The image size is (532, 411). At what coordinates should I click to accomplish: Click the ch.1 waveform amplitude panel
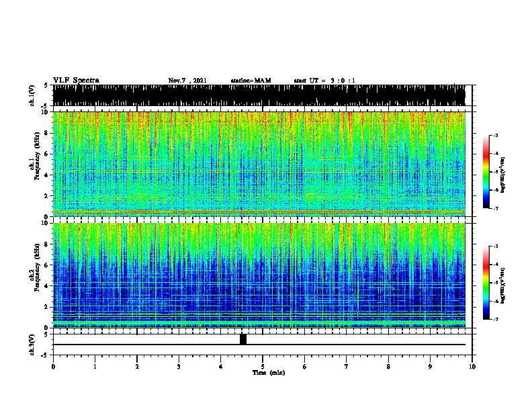(259, 95)
